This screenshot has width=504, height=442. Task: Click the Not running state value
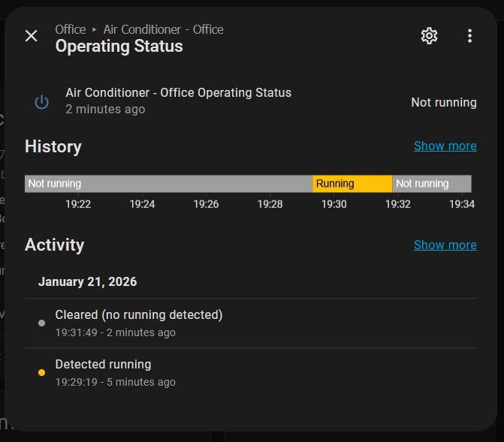443,102
